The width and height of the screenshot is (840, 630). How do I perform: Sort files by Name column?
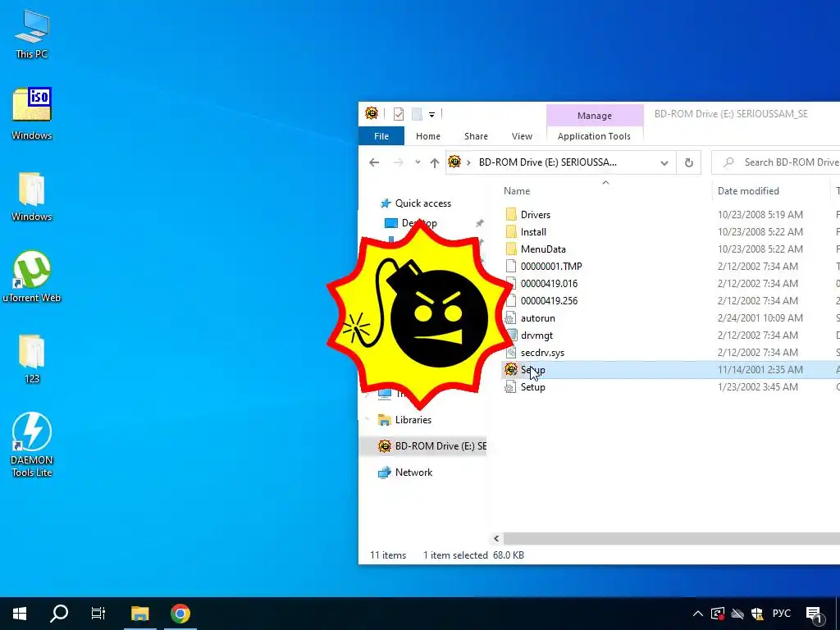pyautogui.click(x=517, y=190)
